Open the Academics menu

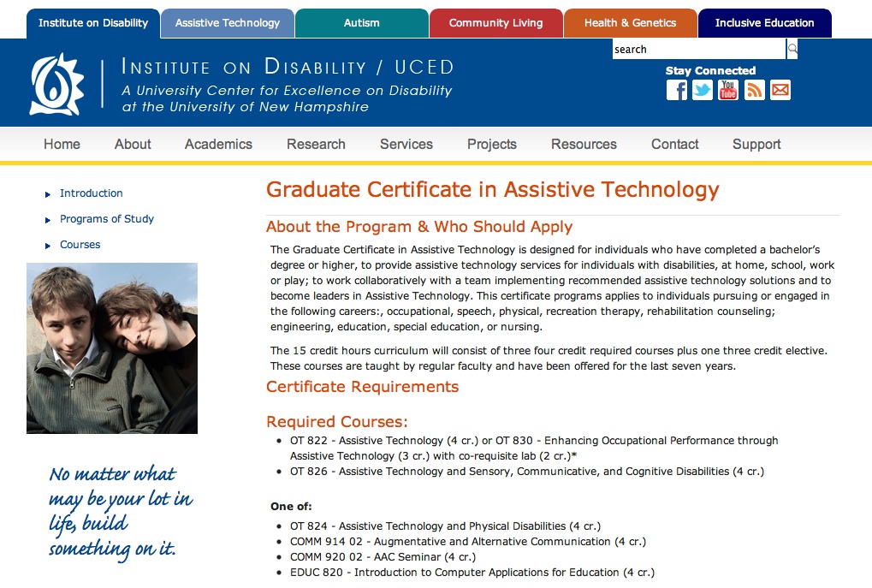click(218, 144)
